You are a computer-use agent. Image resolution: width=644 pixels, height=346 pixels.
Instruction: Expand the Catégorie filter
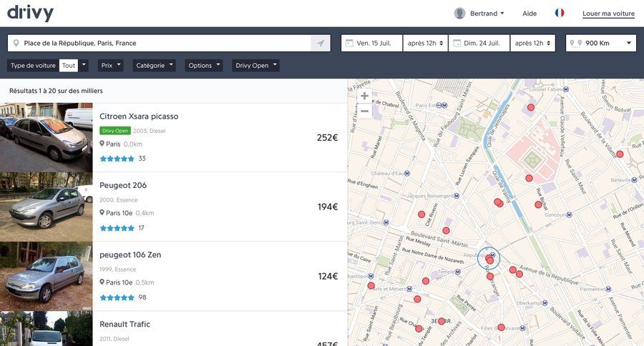click(154, 65)
